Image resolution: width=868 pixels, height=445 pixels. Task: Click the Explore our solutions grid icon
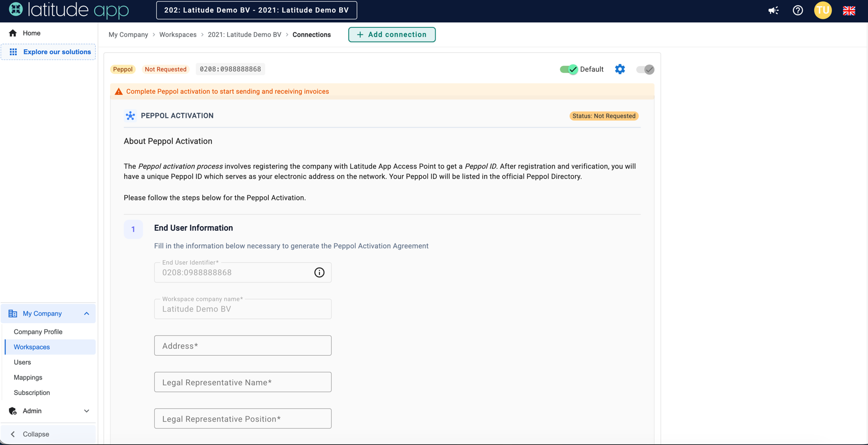coord(13,52)
